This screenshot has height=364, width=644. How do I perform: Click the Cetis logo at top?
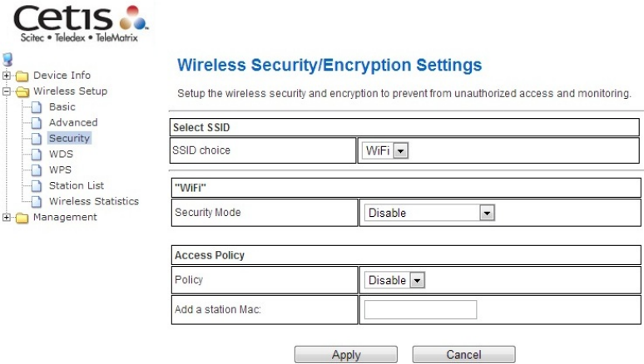click(81, 23)
